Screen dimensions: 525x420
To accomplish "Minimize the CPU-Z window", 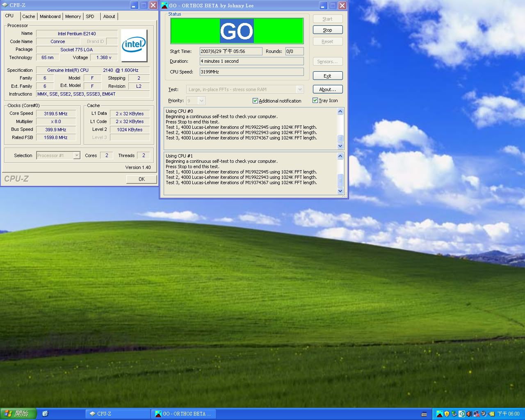I will [x=134, y=5].
